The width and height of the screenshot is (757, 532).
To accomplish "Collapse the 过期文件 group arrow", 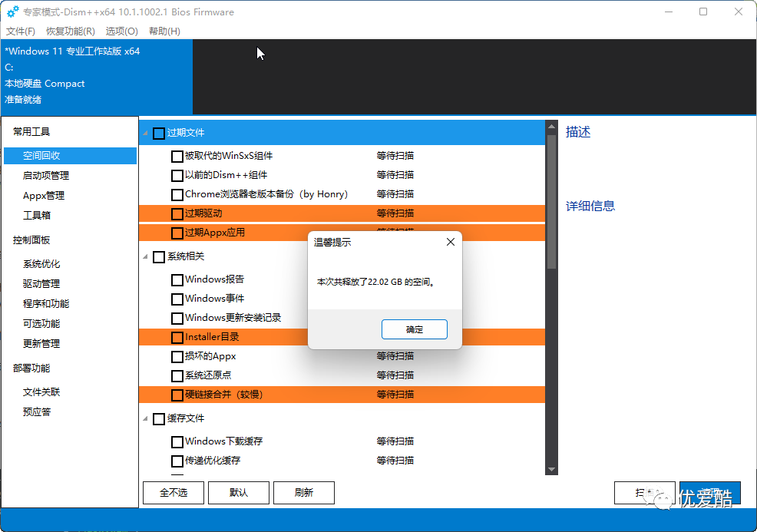I will click(x=145, y=133).
